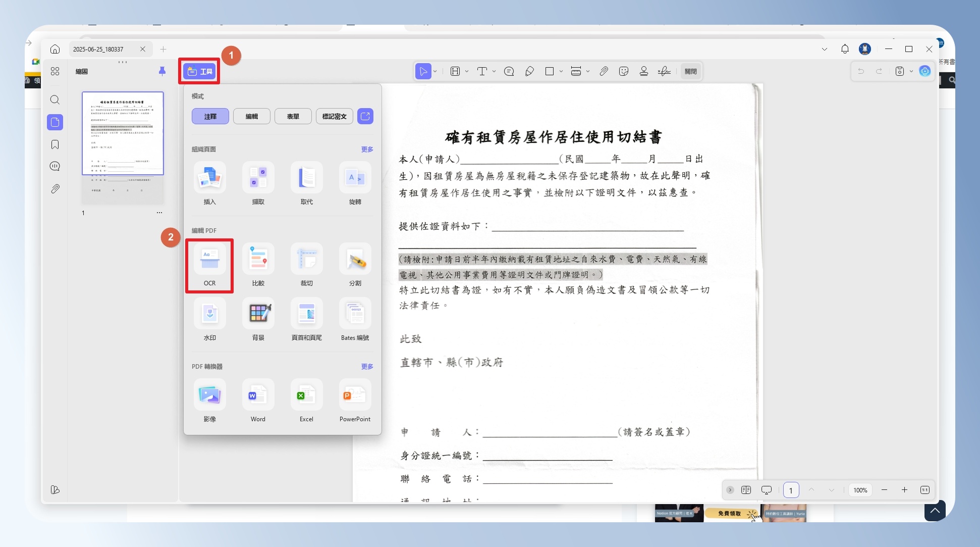Click 更多 beside PDF 轉換器
The height and width of the screenshot is (547, 980).
(x=367, y=366)
